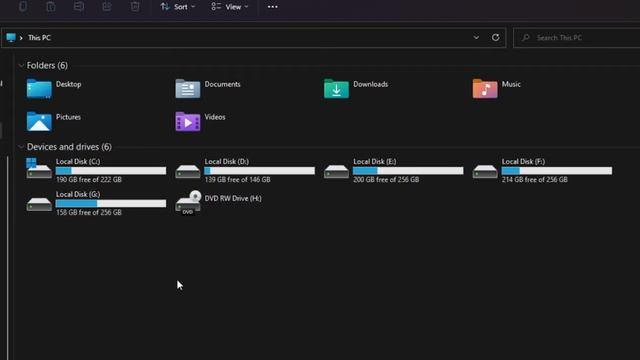
Task: Click the search magnifier icon
Action: 526,38
